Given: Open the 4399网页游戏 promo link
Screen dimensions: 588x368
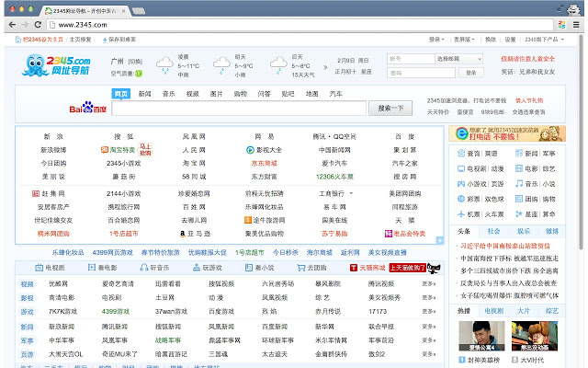Looking at the screenshot, I should (112, 252).
